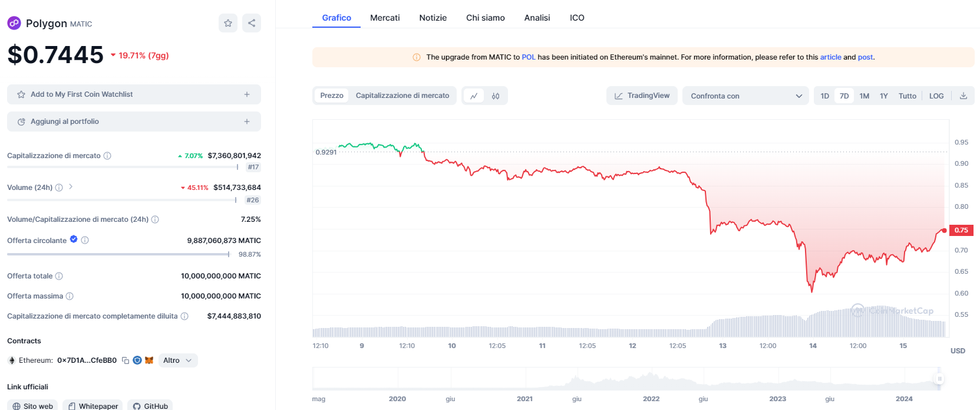980x410 pixels.
Task: Expand the Altro contracts dropdown
Action: pyautogui.click(x=177, y=360)
